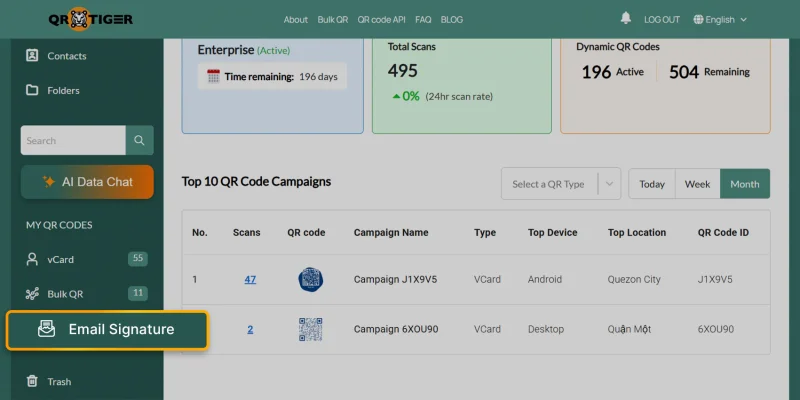Expand the QR Type dropdown chevron
The height and width of the screenshot is (400, 800).
[x=609, y=184]
